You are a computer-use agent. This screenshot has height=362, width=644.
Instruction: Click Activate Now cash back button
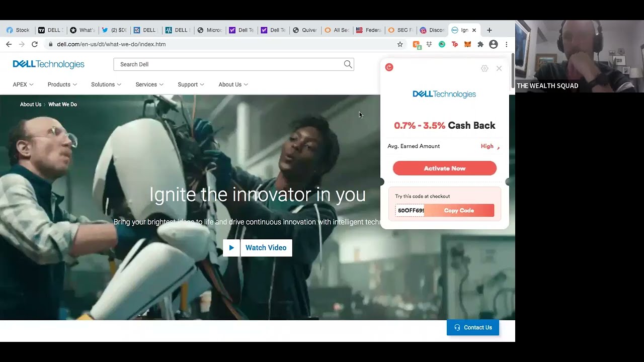click(445, 168)
